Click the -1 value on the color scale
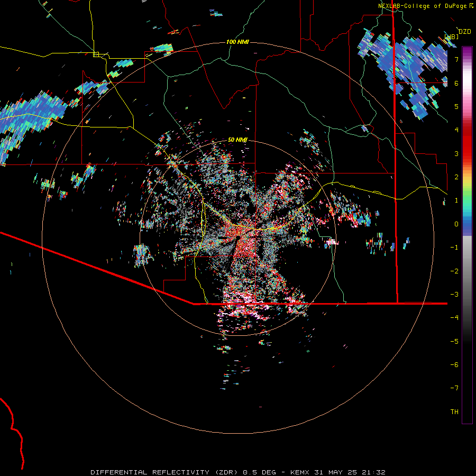Viewport: 476px width, 476px height. pyautogui.click(x=454, y=248)
